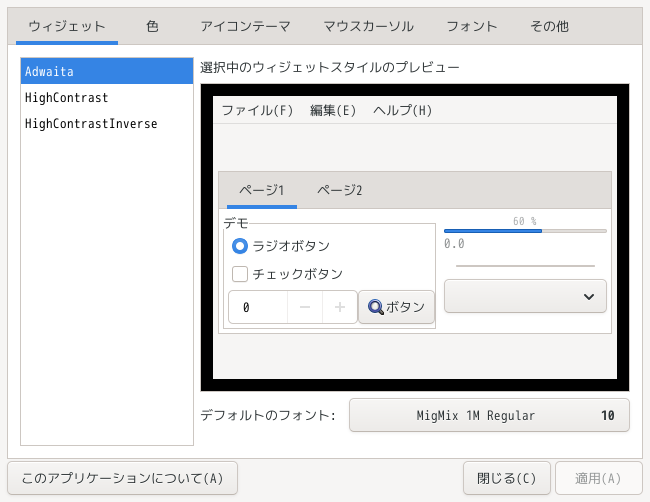Click the preview horizontal slider track
Viewport: 650px width, 502px height.
[525, 266]
